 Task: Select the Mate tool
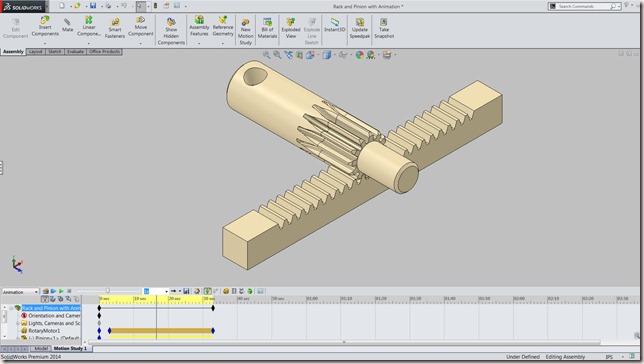pyautogui.click(x=67, y=25)
